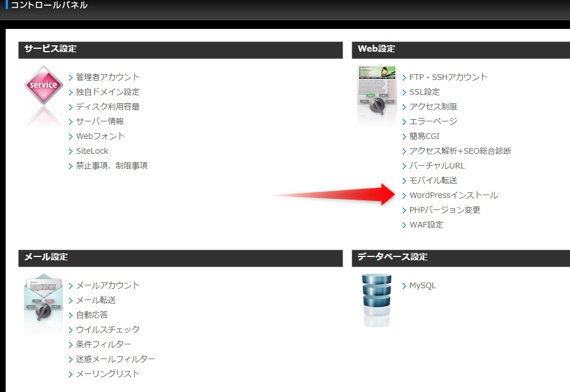
Task: Click the サービス設定 section header
Action: [x=181, y=50]
